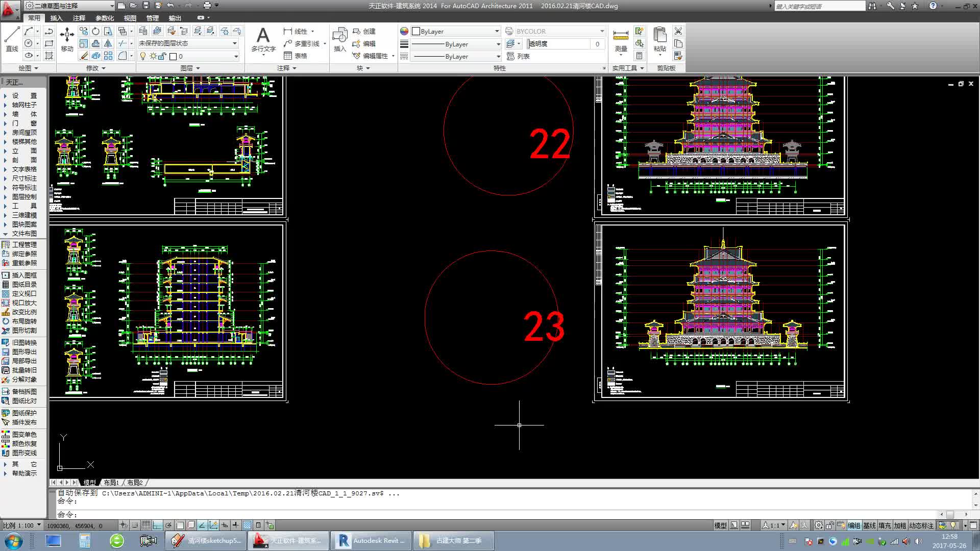Click the 测量 measure tool
The width and height of the screenshot is (980, 551).
tap(621, 39)
